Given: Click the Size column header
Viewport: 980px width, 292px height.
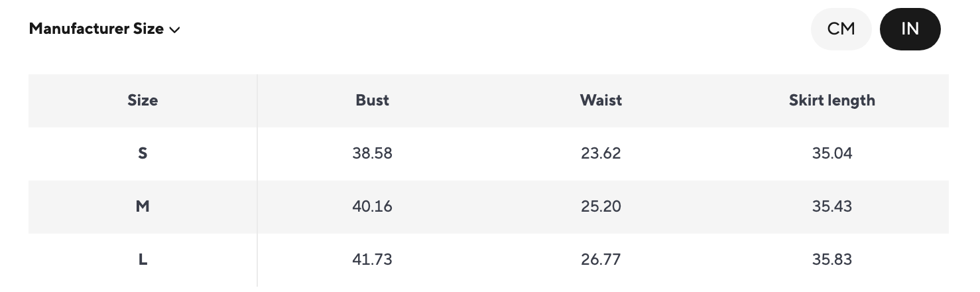Looking at the screenshot, I should 143,100.
